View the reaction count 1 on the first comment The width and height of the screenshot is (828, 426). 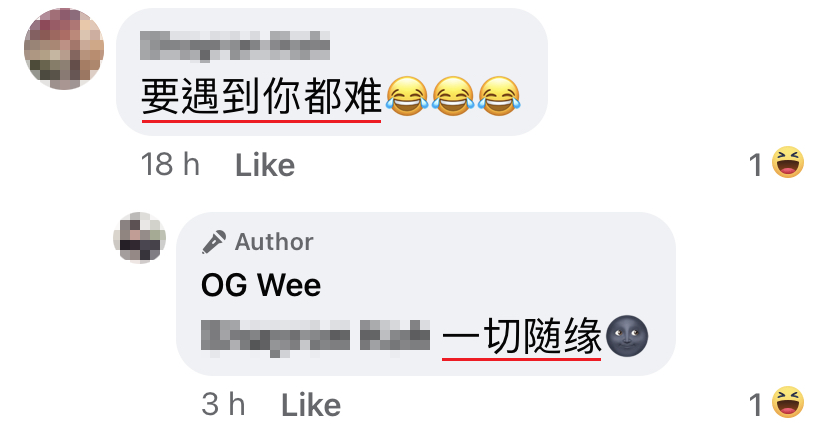(x=756, y=165)
